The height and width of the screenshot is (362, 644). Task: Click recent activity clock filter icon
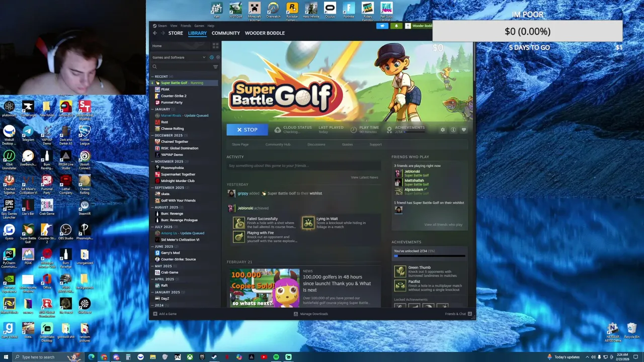pos(211,57)
